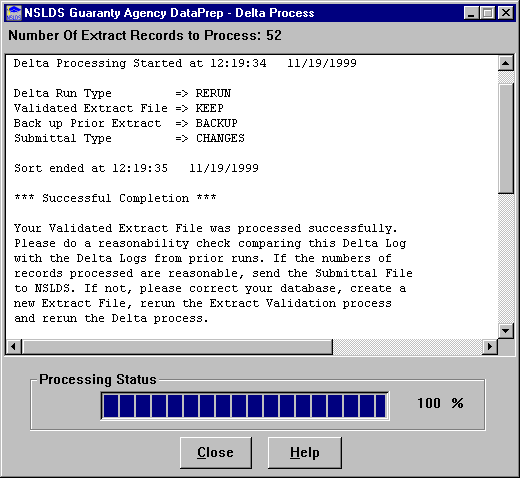The image size is (520, 478).
Task: Click the "Number Of Extract Records to Process: 52" label
Action: [145, 35]
